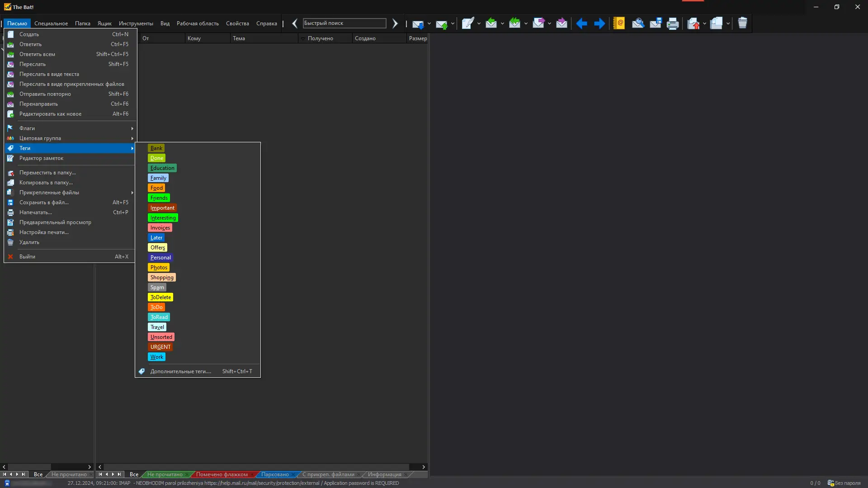Click Дополнительные теги... entry

(180, 371)
